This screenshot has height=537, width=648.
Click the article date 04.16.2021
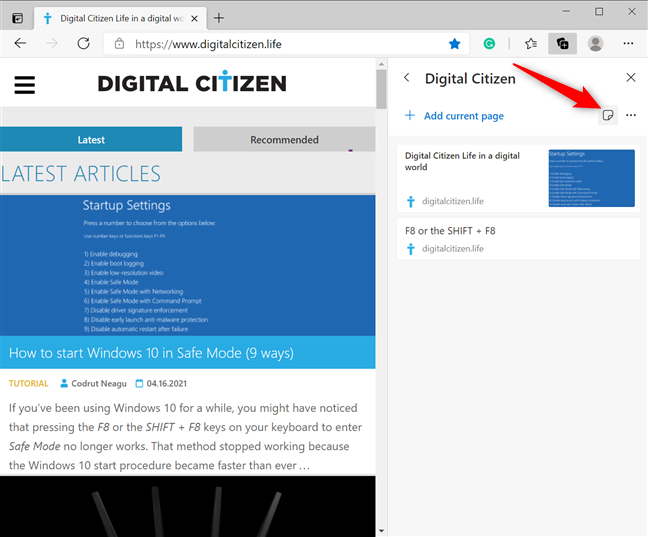coord(167,384)
